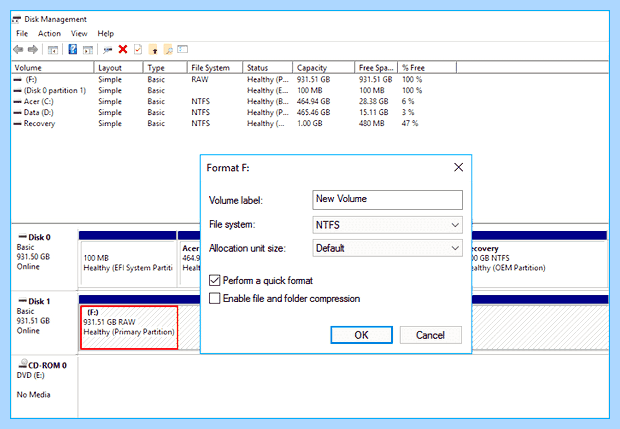Select the F: RAW partition on Disk 1

129,327
